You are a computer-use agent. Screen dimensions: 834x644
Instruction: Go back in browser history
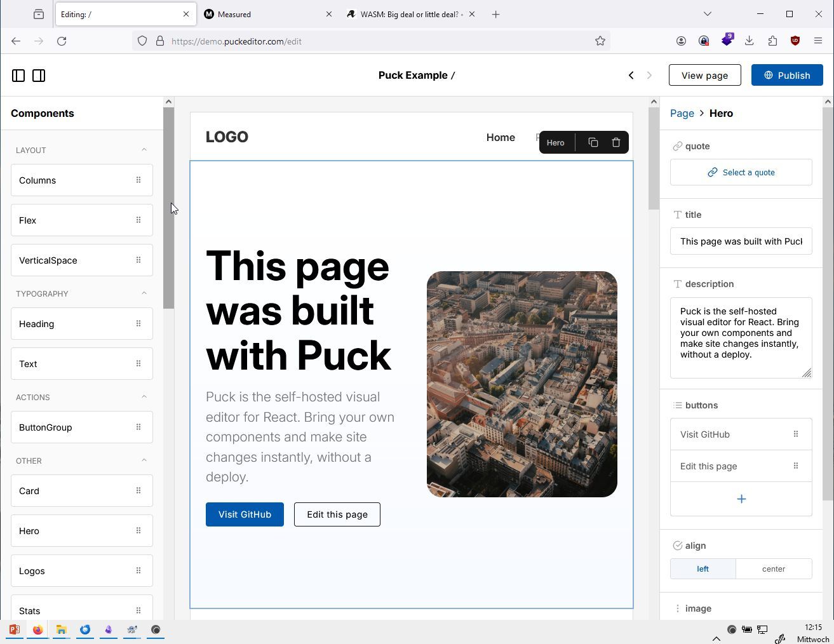pos(16,41)
